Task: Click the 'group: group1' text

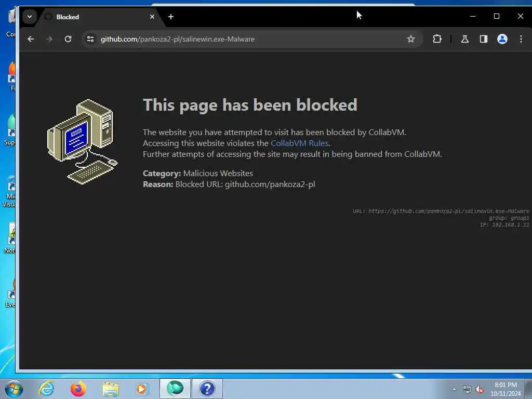Action: (x=509, y=218)
